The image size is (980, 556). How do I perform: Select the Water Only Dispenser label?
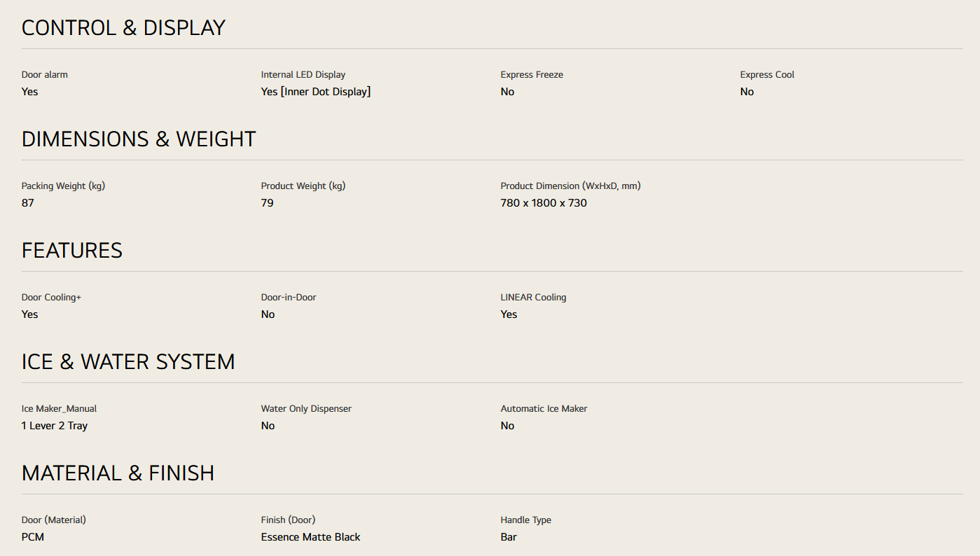(x=306, y=409)
